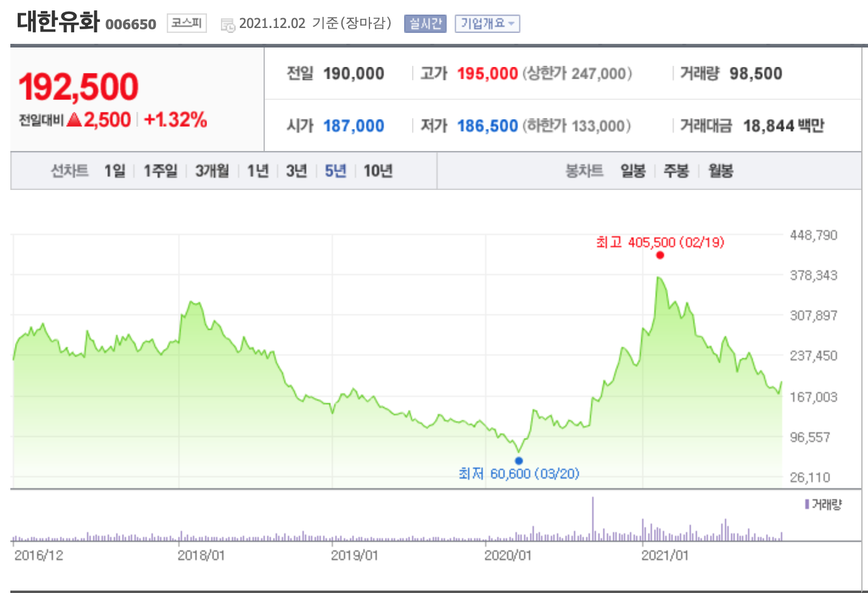Click the 26,110 y-axis label
Viewport: 868px width, 593px height.
coord(810,477)
